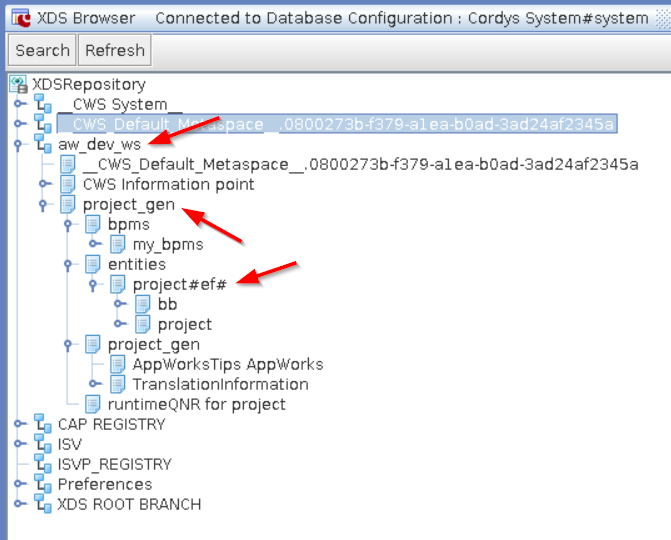Select the entities tree label
The width and height of the screenshot is (671, 540).
(x=137, y=264)
